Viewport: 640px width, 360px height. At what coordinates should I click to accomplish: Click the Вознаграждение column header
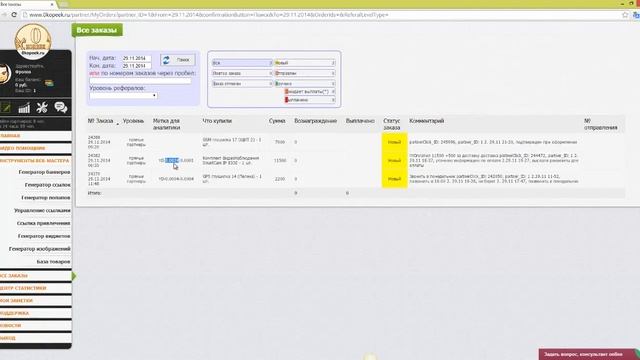coord(316,121)
